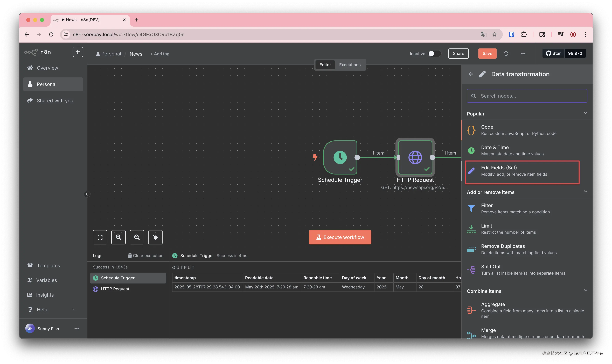The image size is (612, 364).
Task: Collapse the Add or remove items section
Action: 585,192
